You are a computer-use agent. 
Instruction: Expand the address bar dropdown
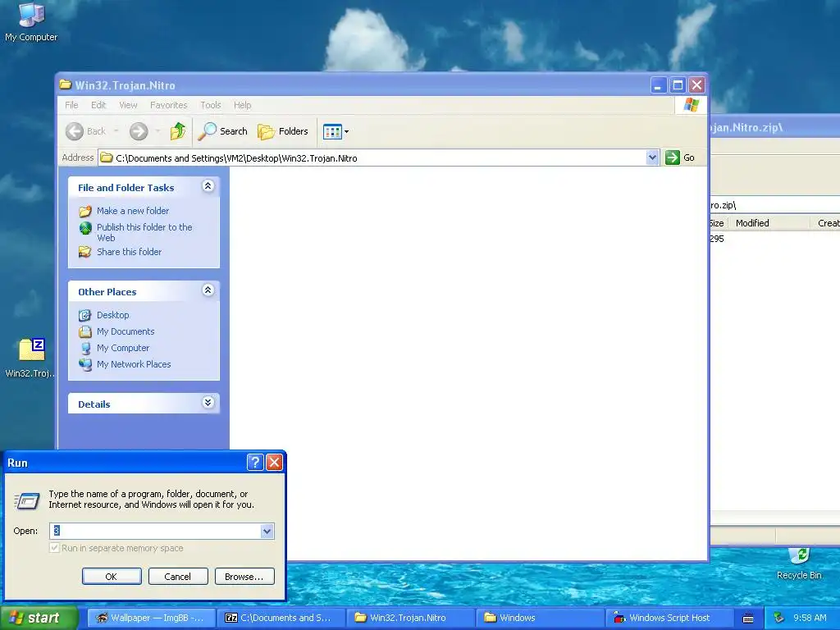coord(652,157)
